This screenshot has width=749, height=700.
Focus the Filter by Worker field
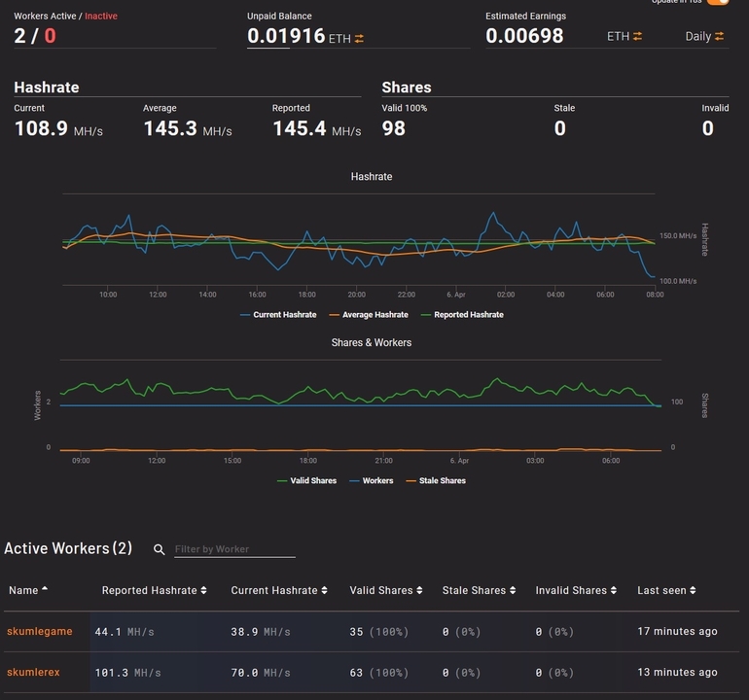coord(233,549)
